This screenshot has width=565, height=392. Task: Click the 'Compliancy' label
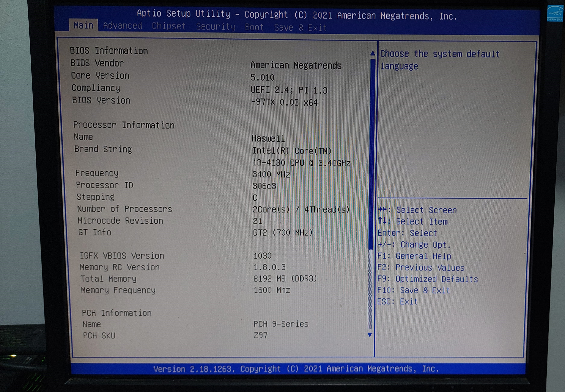pyautogui.click(x=96, y=88)
